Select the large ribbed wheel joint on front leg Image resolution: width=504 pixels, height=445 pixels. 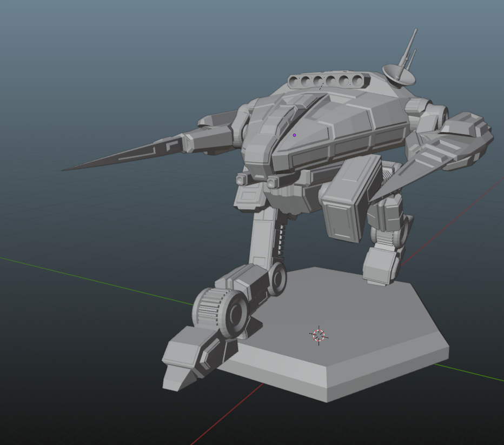click(220, 311)
